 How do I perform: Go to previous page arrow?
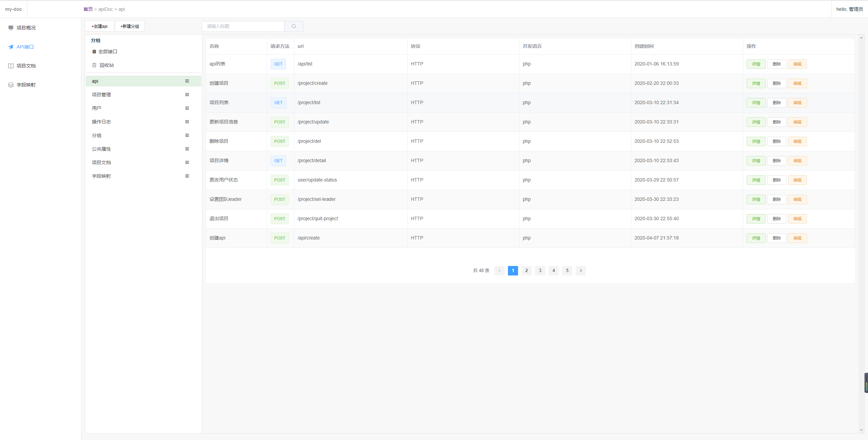point(499,270)
